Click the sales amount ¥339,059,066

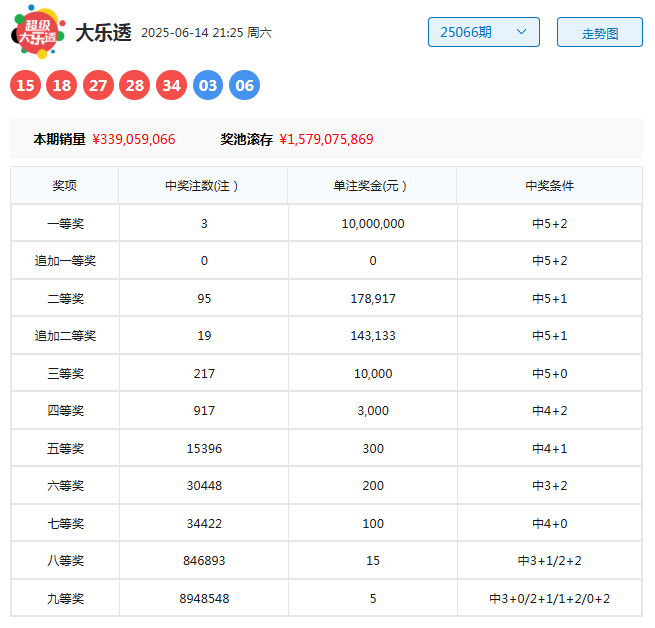(x=134, y=139)
